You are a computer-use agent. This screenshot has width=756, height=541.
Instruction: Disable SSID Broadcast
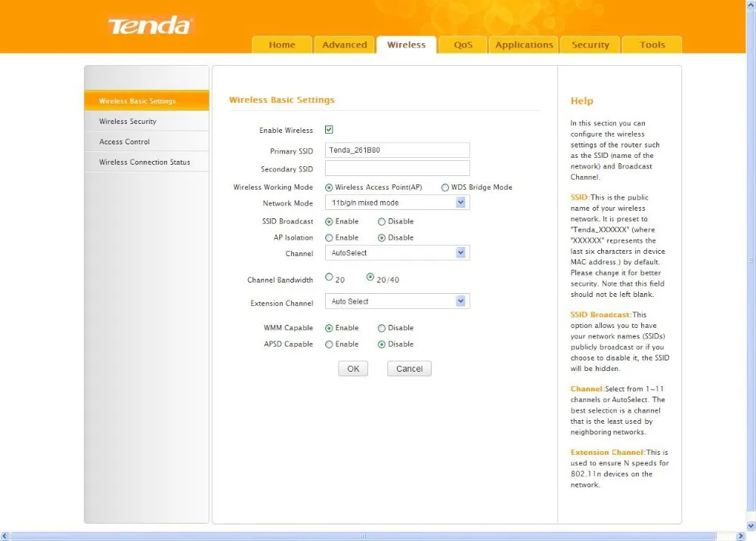point(381,221)
